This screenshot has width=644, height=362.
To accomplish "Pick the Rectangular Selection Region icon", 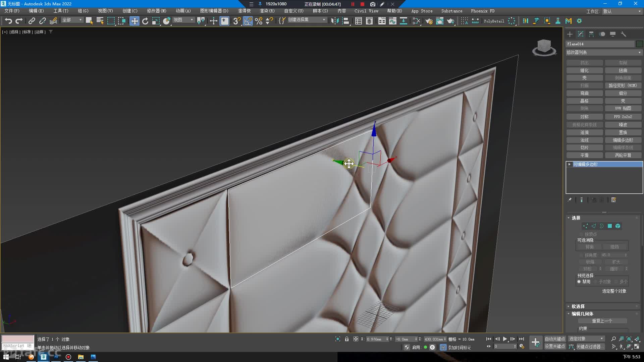I will click(111, 21).
